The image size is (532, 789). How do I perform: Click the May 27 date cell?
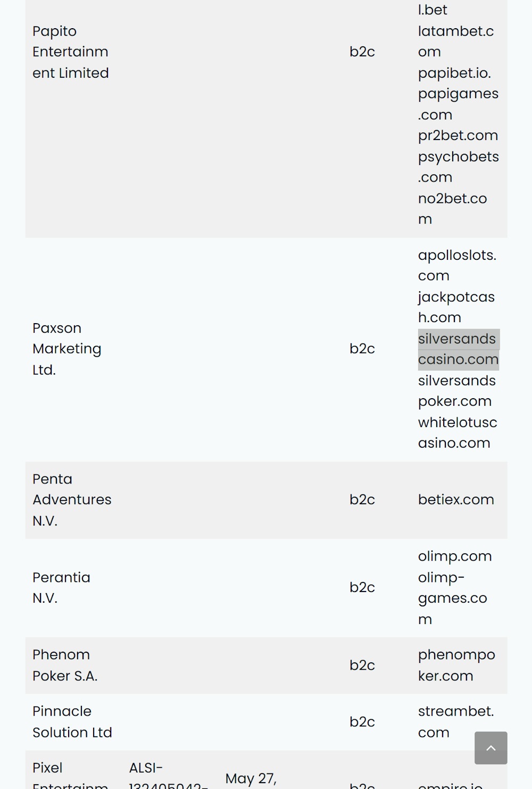(x=251, y=778)
